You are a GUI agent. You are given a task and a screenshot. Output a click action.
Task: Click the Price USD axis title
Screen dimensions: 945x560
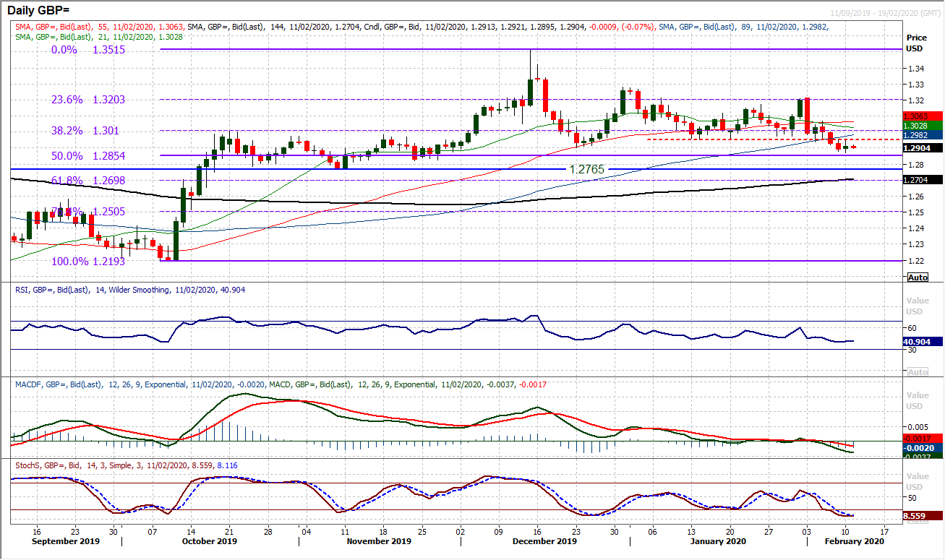(918, 43)
